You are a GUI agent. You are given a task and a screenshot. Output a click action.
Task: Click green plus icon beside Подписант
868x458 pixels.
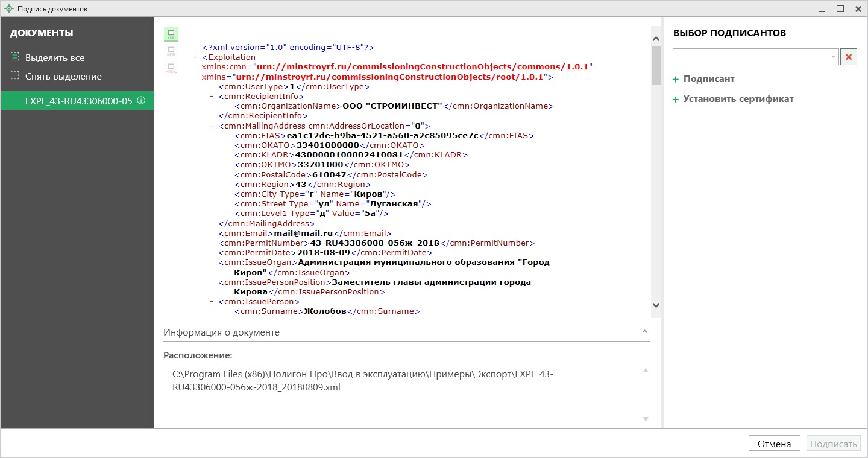pos(676,80)
